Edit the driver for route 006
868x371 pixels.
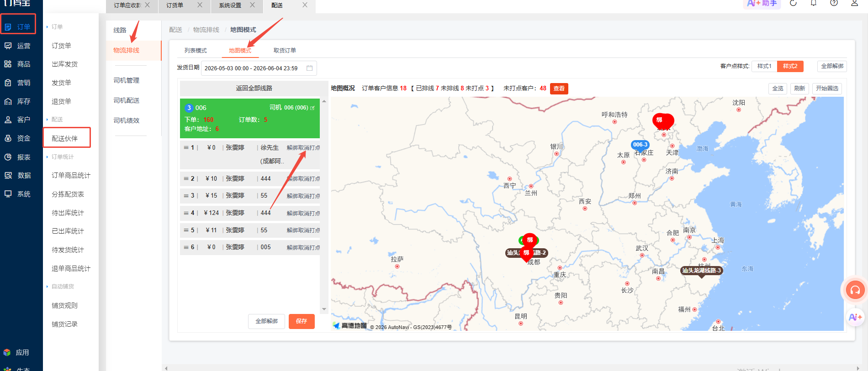[312, 108]
